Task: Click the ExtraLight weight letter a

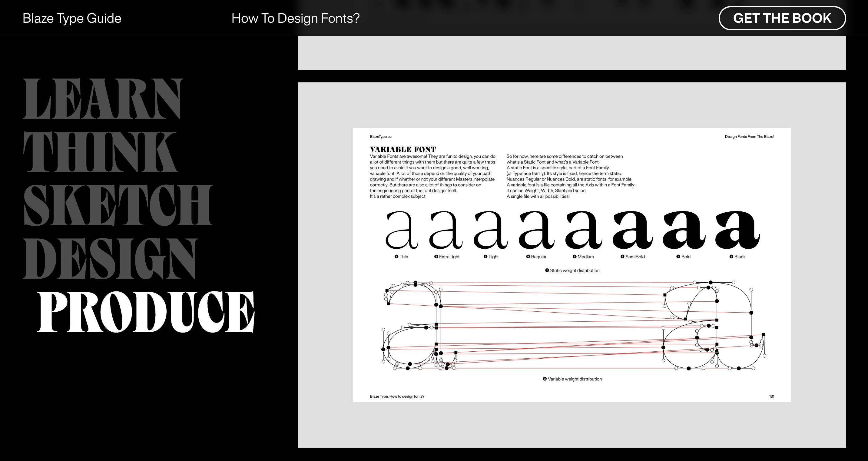Action: 446,230
